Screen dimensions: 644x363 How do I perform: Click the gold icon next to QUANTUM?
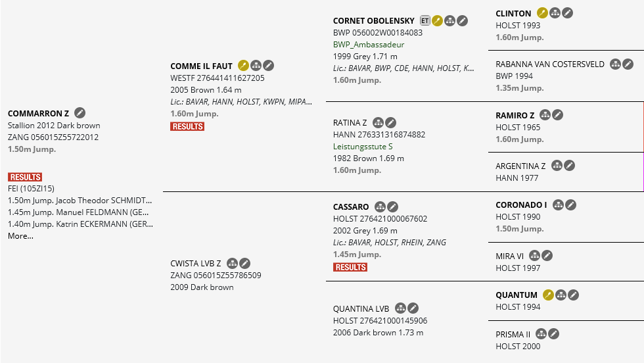pos(548,295)
